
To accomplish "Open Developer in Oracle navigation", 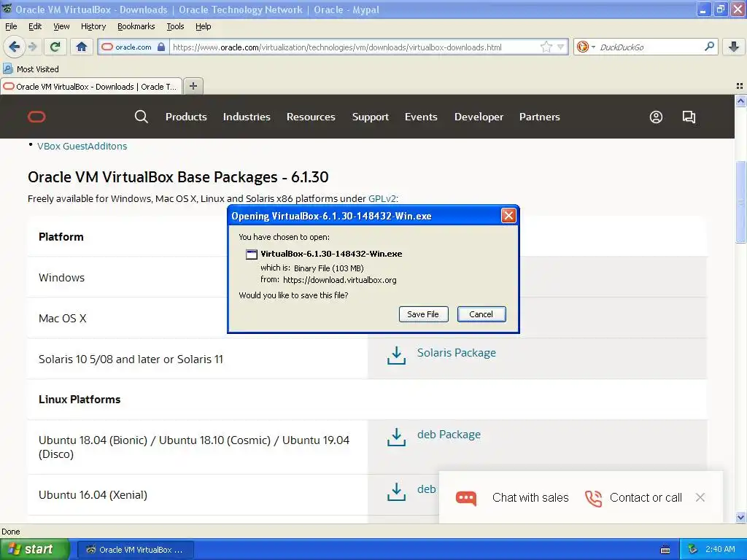I will click(479, 117).
